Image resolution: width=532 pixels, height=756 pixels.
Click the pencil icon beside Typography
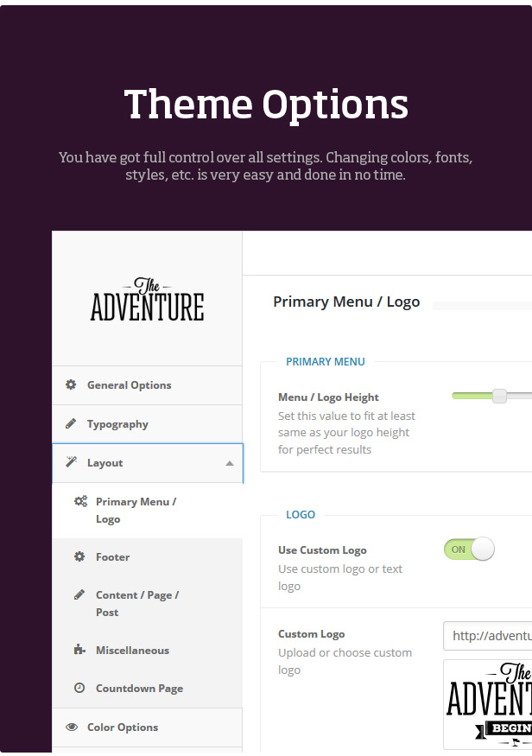click(71, 424)
